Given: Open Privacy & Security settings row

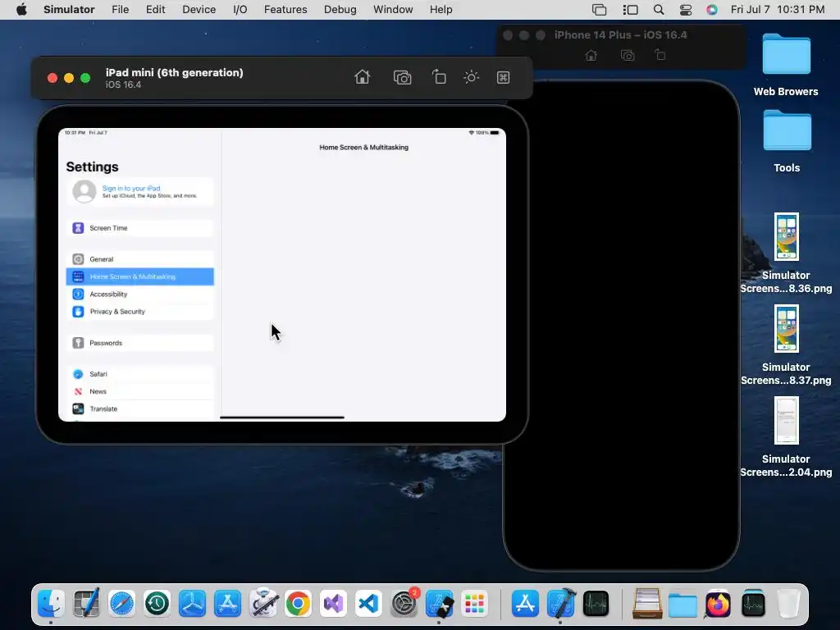Looking at the screenshot, I should point(139,311).
